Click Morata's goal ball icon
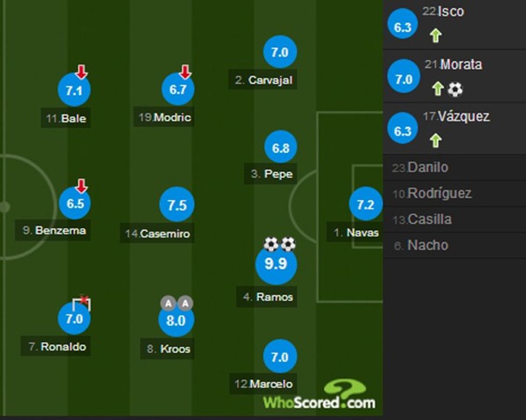This screenshot has height=420, width=526. [x=455, y=89]
